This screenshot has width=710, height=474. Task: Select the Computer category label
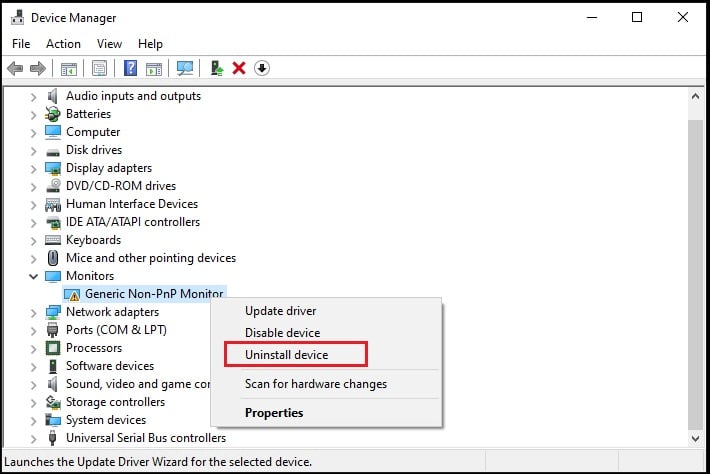(x=93, y=132)
